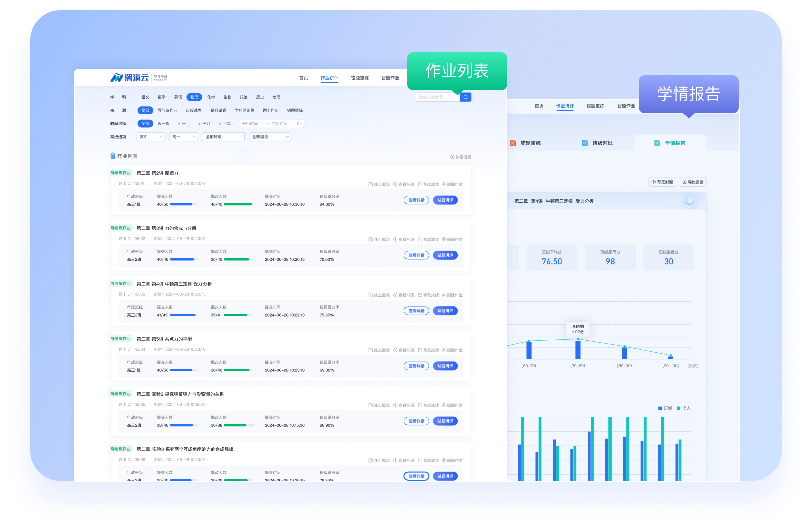Screen dimensions: 812x531
Task: Toggle the 个人 legend in the bar chart
Action: click(684, 408)
